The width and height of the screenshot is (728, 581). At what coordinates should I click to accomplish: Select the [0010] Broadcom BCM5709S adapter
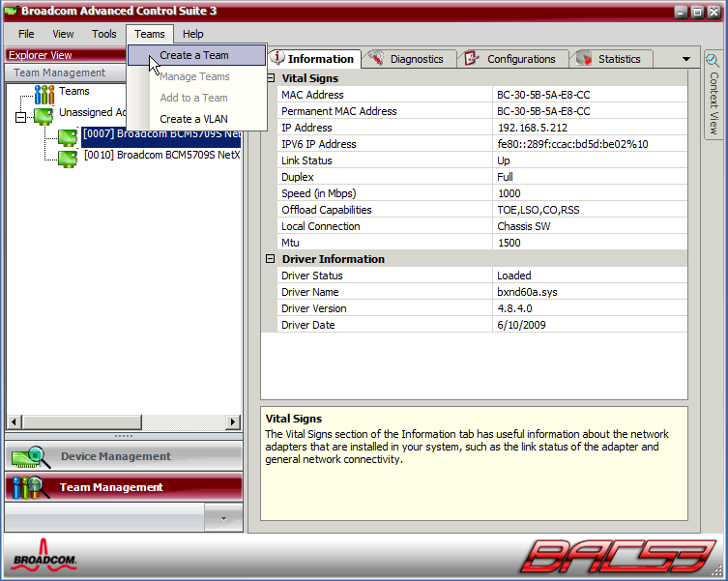[161, 155]
